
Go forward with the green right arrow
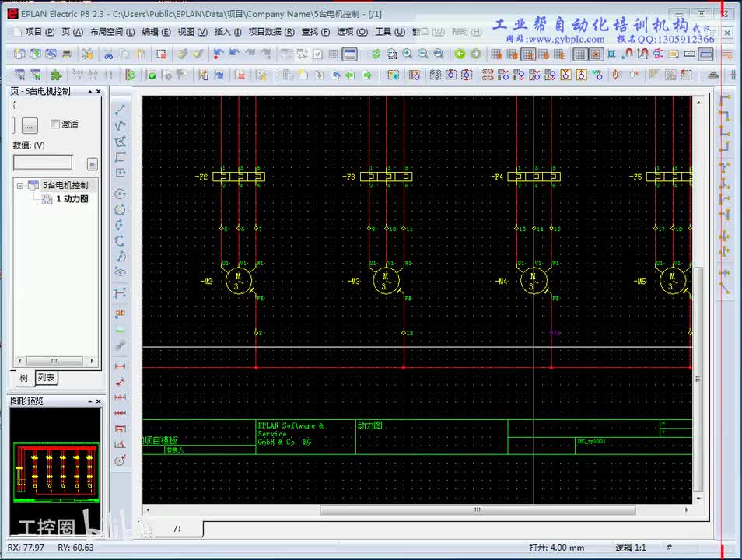point(475,54)
